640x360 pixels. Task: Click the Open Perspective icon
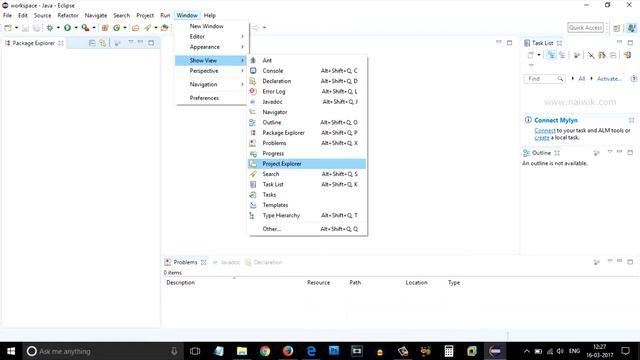pyautogui.click(x=617, y=28)
